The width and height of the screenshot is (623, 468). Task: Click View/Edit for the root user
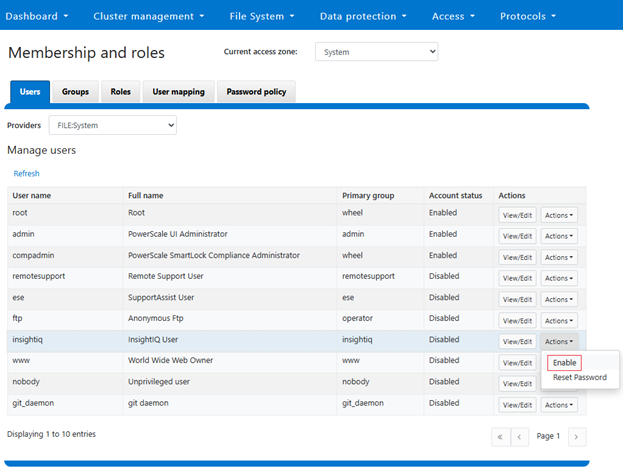click(x=517, y=214)
